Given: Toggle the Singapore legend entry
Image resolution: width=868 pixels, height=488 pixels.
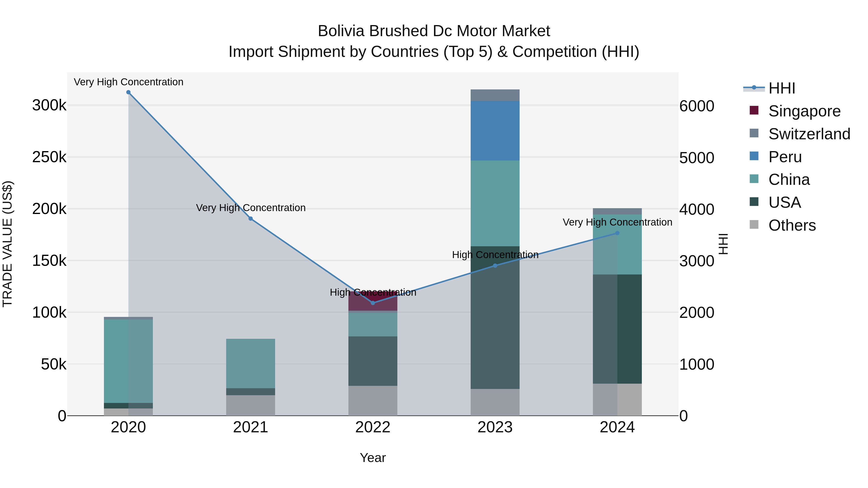Looking at the screenshot, I should pos(795,111).
